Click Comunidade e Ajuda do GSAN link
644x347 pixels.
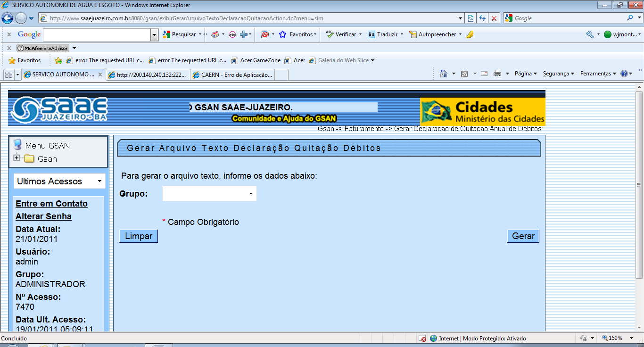point(284,118)
